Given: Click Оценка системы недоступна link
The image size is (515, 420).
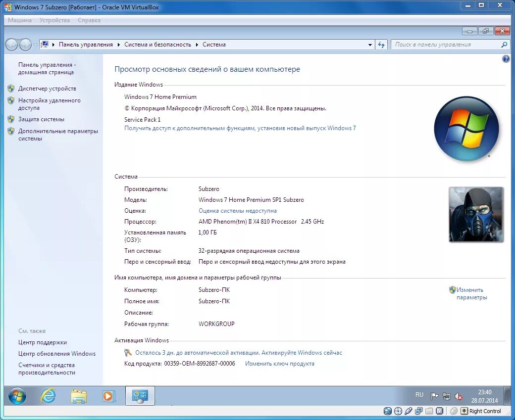Looking at the screenshot, I should pos(238,211).
